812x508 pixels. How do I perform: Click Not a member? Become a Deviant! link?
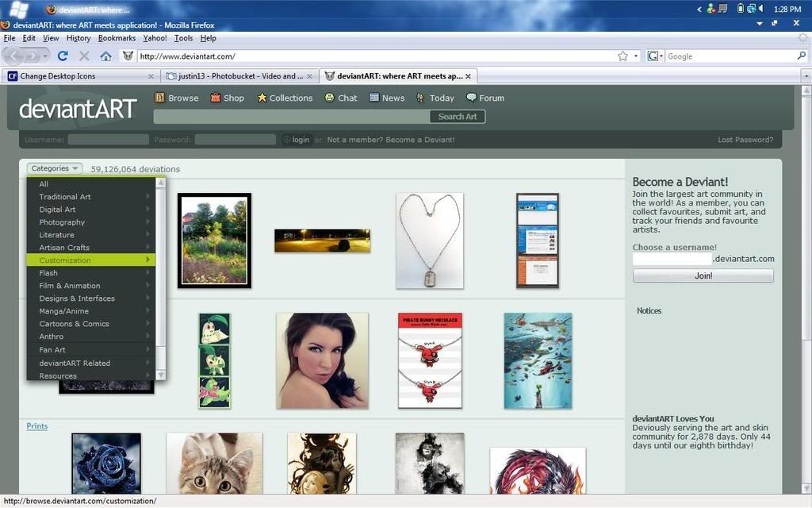(390, 140)
